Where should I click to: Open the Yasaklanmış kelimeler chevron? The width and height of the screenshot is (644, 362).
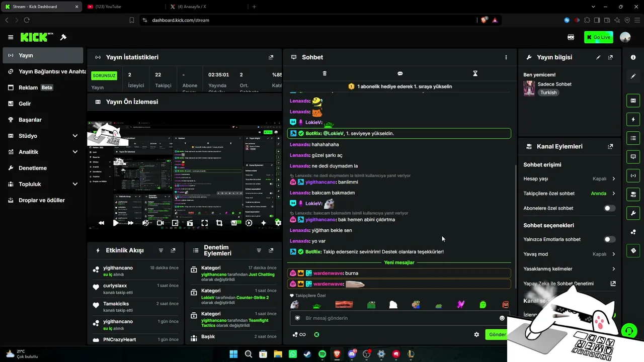coord(613,268)
